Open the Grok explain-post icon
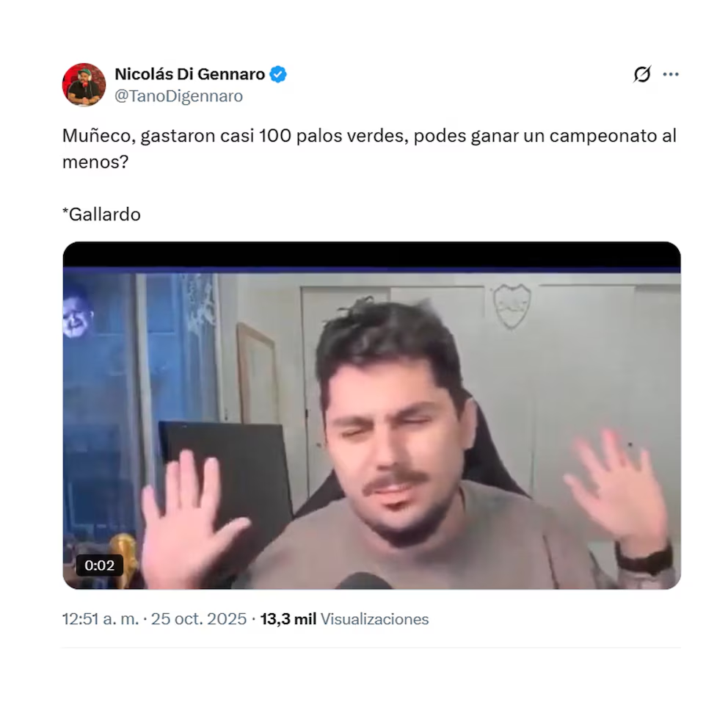The height and width of the screenshot is (716, 728). pos(641,74)
